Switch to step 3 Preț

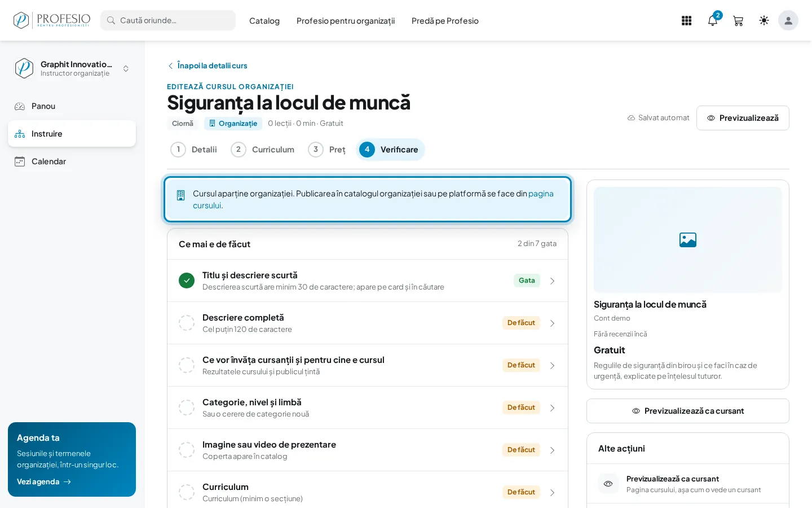pos(327,150)
